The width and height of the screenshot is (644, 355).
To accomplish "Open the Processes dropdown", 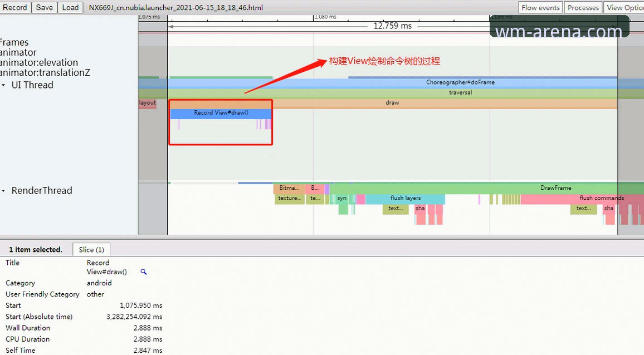I will (583, 7).
